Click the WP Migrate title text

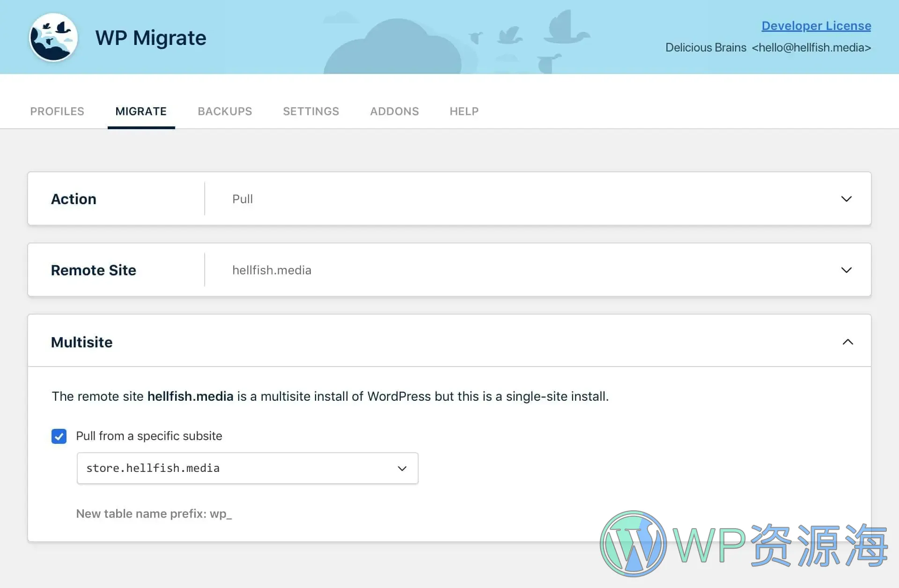click(151, 37)
